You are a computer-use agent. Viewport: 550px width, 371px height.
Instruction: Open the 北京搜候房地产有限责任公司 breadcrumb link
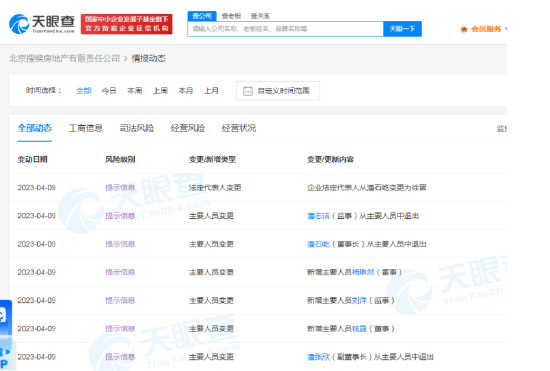pos(64,58)
